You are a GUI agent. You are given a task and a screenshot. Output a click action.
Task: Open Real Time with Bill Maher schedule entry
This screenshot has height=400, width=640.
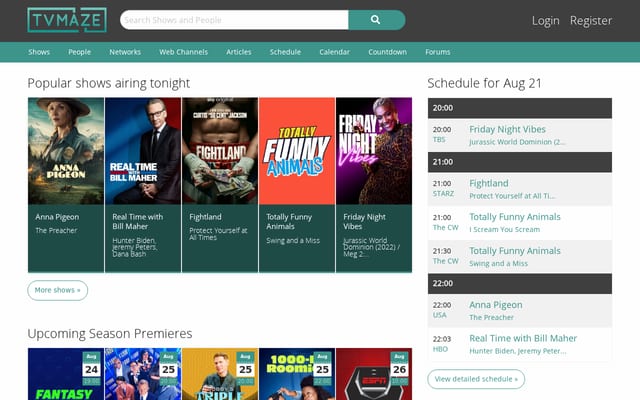[x=523, y=338]
